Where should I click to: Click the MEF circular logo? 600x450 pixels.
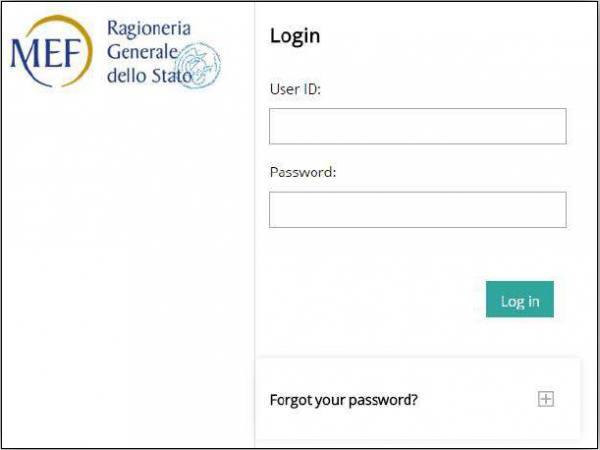(x=51, y=51)
